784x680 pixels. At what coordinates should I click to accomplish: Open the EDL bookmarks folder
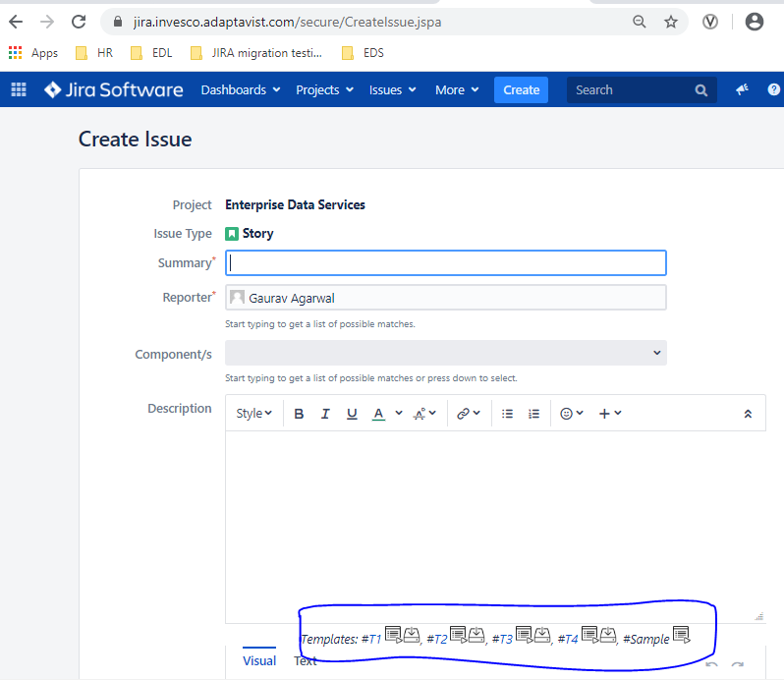pos(151,52)
